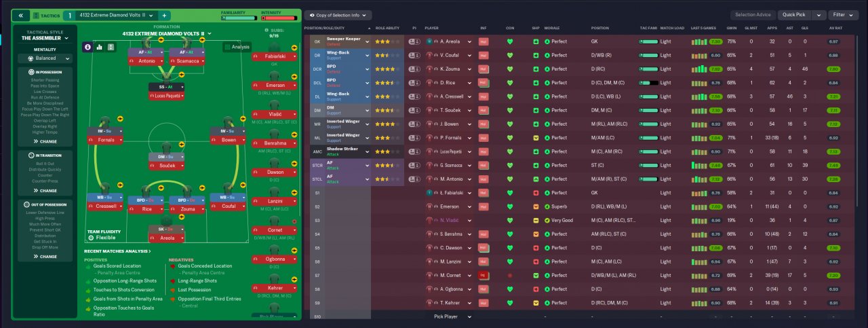
Task: Add a new tactic with plus icon
Action: point(165,15)
